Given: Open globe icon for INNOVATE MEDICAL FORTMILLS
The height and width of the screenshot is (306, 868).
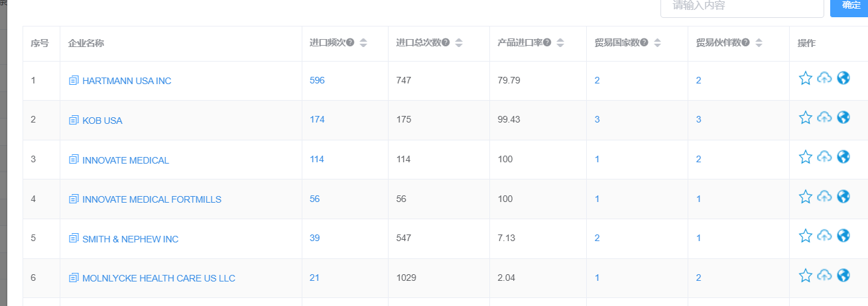Looking at the screenshot, I should pyautogui.click(x=843, y=196).
